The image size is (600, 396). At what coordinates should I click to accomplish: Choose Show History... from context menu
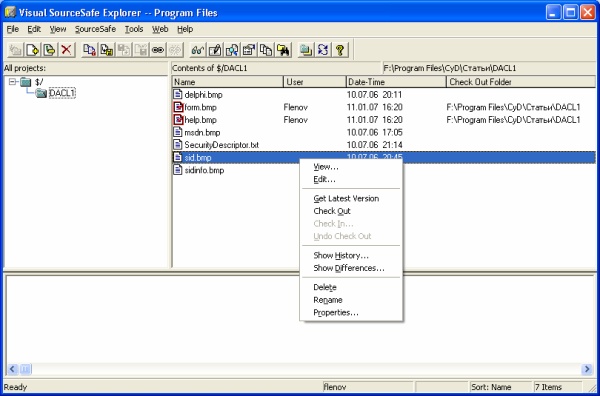(x=351, y=255)
